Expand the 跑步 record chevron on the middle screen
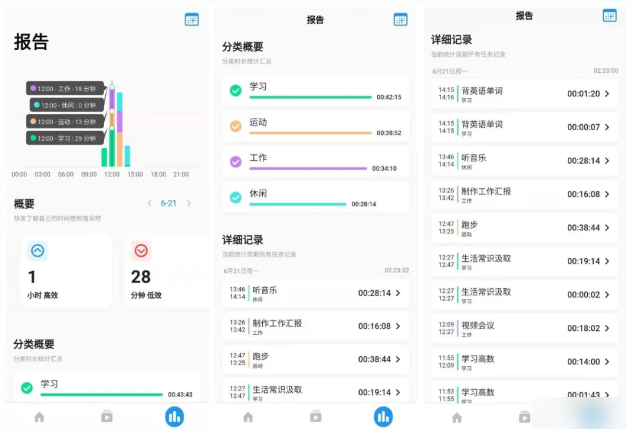 pyautogui.click(x=398, y=359)
